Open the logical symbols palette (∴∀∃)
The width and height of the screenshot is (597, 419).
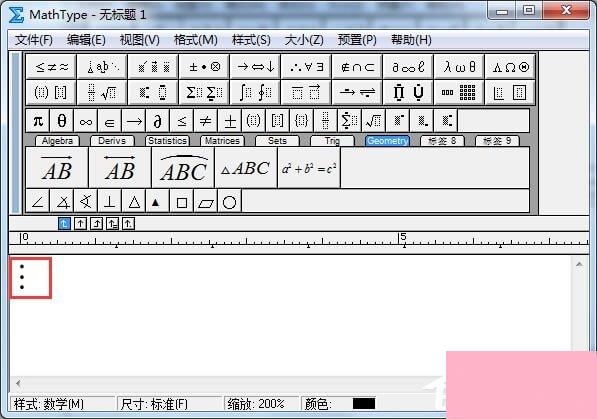[x=306, y=67]
